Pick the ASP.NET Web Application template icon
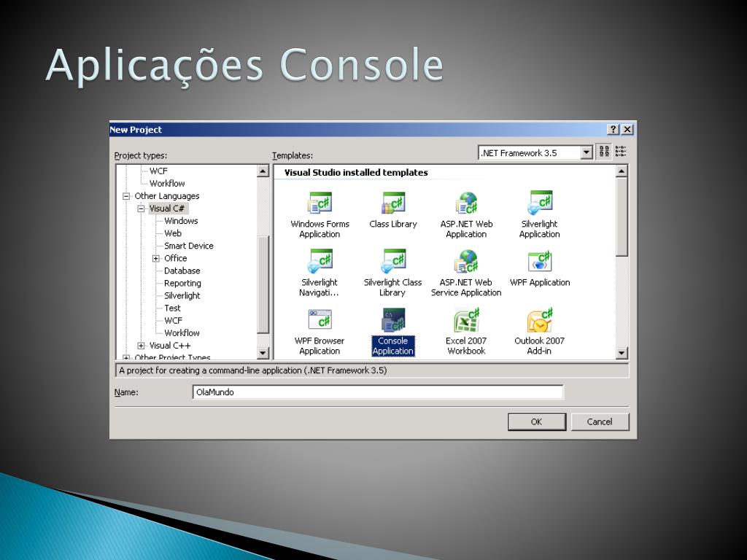This screenshot has height=560, width=747. tap(466, 203)
